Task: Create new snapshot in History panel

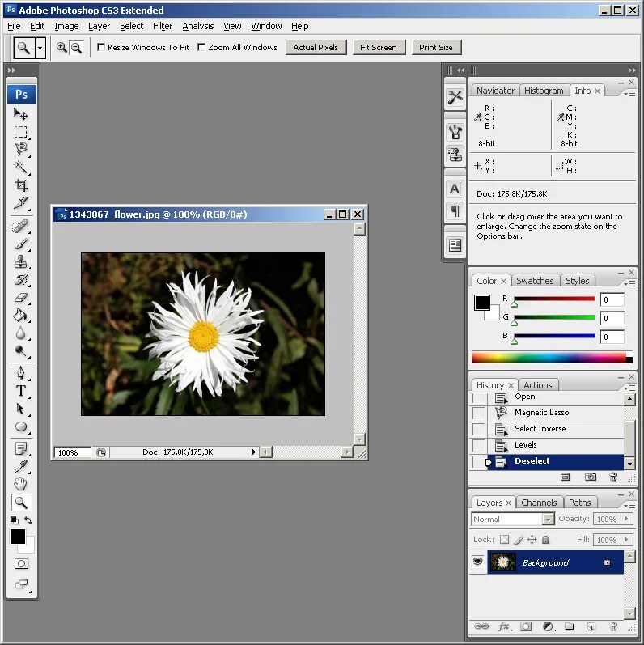Action: point(591,477)
